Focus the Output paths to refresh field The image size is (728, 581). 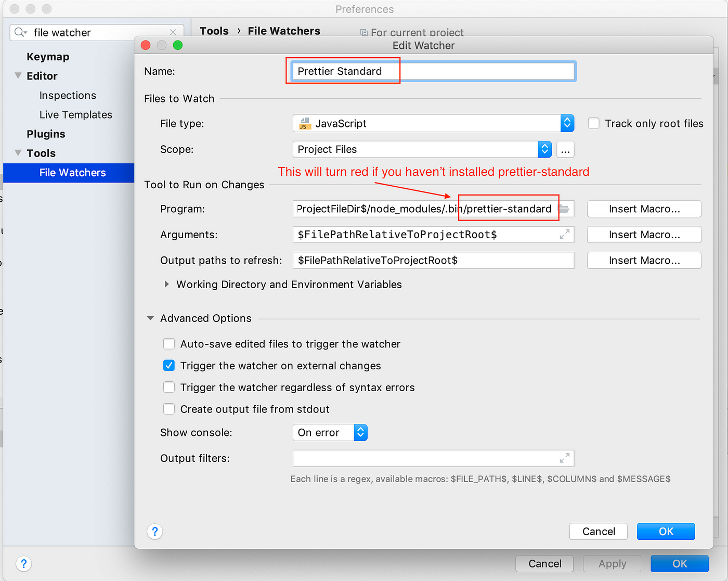pyautogui.click(x=433, y=260)
